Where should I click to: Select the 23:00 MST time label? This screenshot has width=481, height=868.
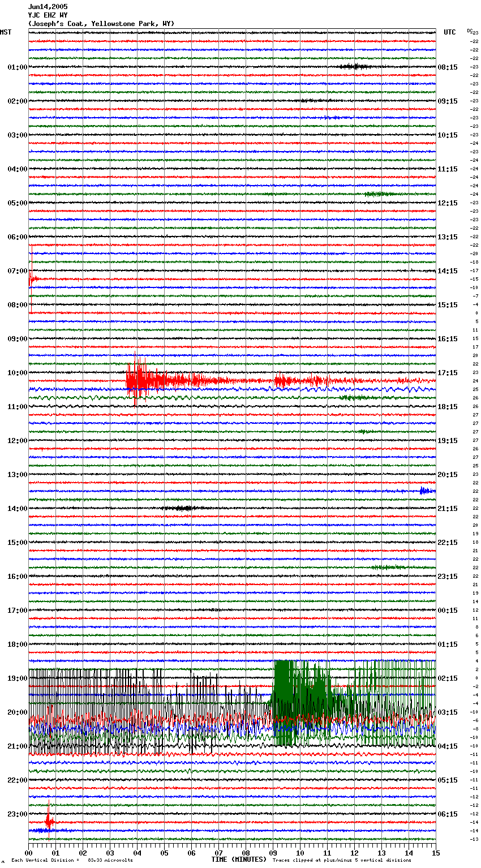(x=18, y=814)
